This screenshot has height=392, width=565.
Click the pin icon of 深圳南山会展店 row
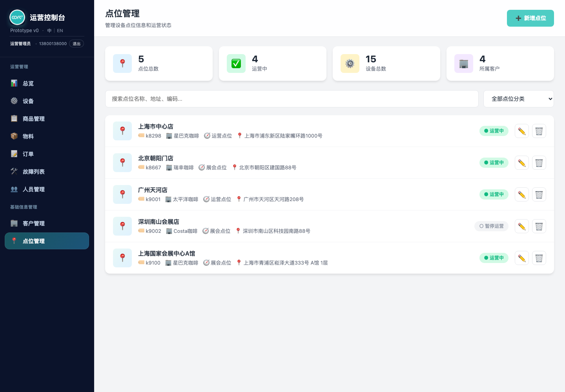(x=122, y=226)
